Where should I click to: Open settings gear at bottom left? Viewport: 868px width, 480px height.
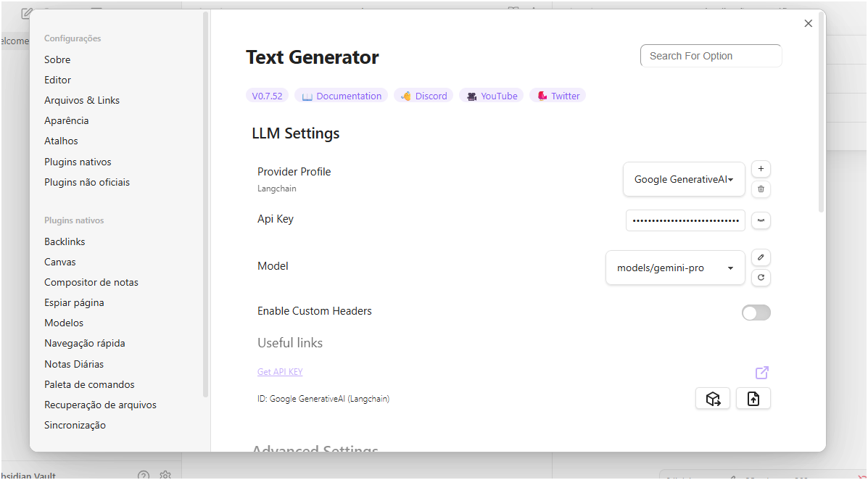tap(165, 475)
